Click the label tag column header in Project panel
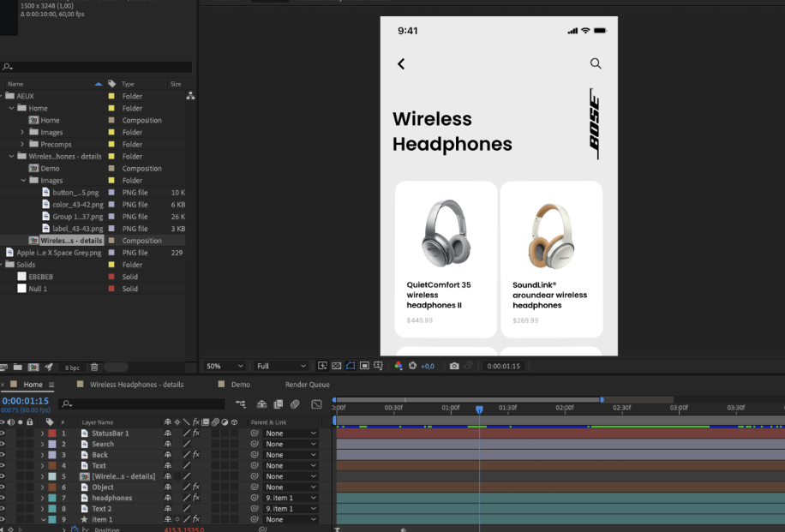785x532 pixels. pyautogui.click(x=111, y=84)
